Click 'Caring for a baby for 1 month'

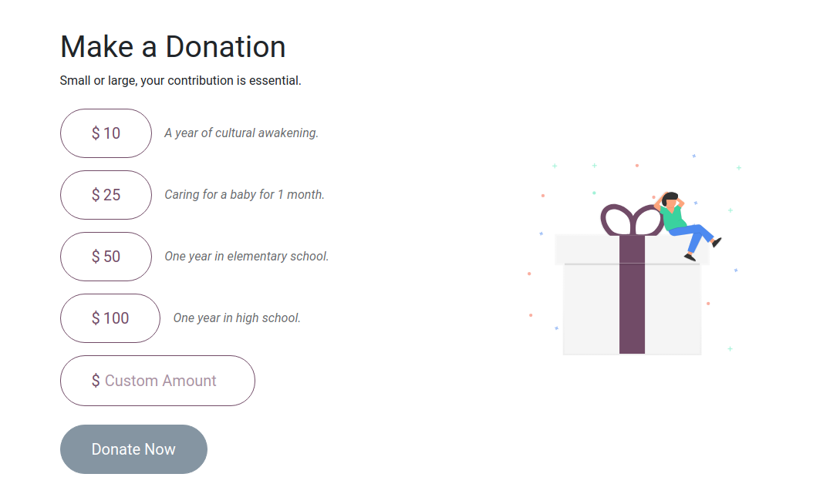pos(245,194)
